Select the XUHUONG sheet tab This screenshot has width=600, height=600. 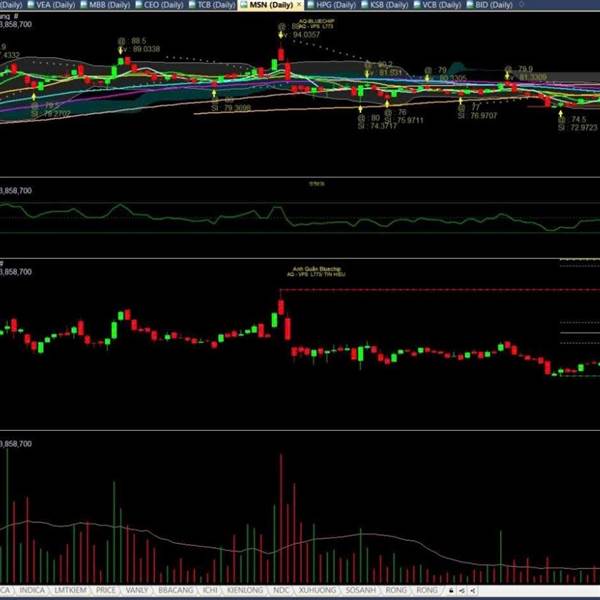pyautogui.click(x=317, y=590)
